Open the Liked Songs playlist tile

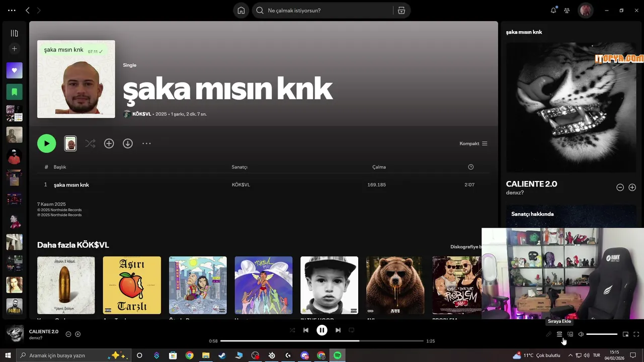click(x=14, y=70)
